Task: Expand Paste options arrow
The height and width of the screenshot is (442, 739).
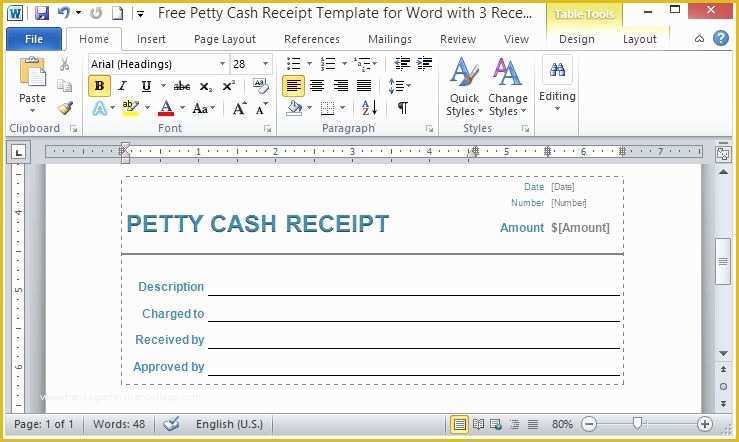Action: pos(33,111)
